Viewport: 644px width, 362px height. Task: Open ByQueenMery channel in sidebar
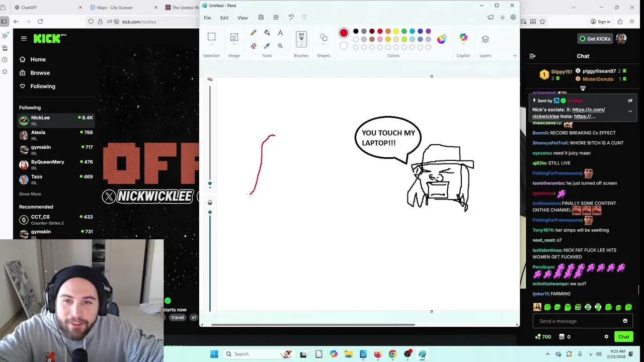pos(55,164)
